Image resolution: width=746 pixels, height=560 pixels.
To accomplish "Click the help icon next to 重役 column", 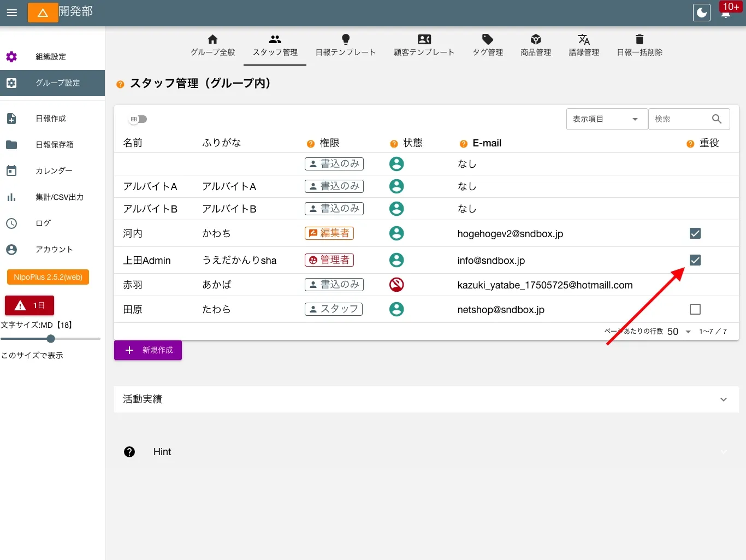I will coord(690,144).
